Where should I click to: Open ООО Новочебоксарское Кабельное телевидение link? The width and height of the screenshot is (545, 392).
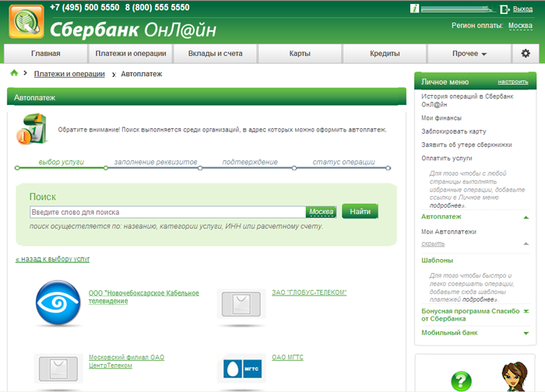click(x=143, y=297)
